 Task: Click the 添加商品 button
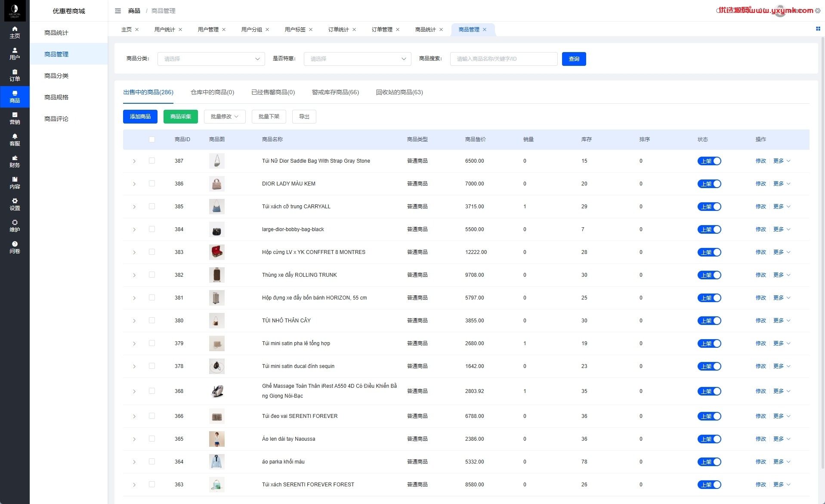[140, 117]
